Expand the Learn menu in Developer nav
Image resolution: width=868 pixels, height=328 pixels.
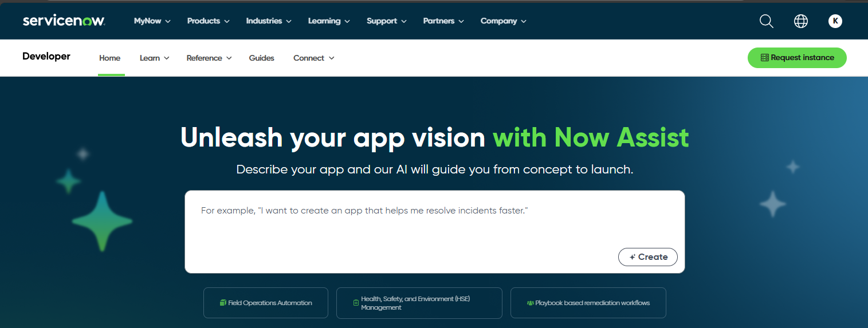(x=155, y=58)
